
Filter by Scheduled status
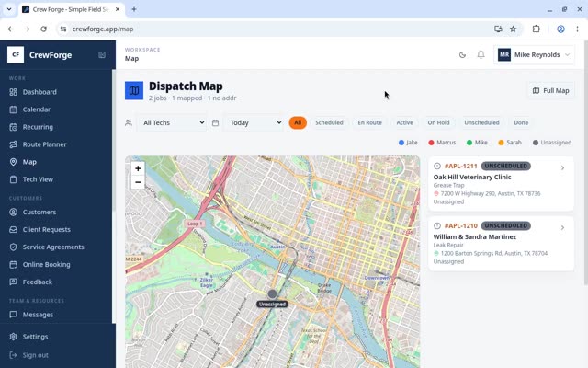[x=329, y=122]
